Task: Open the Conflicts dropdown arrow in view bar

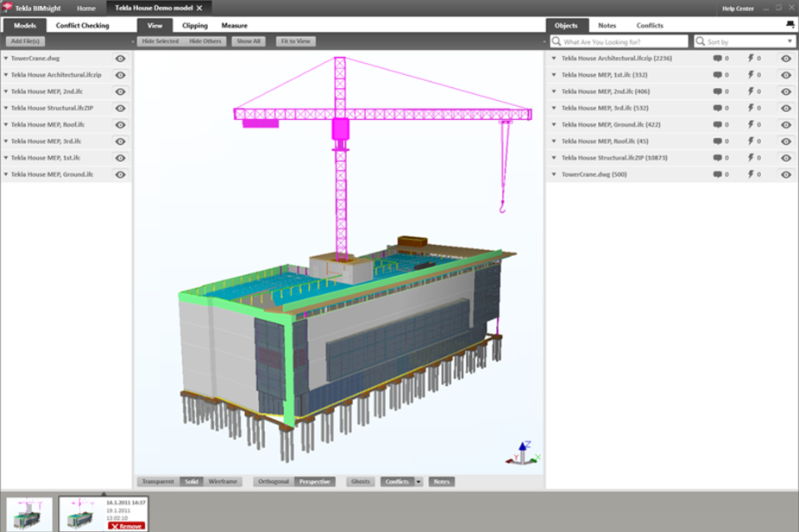Action: pos(418,482)
